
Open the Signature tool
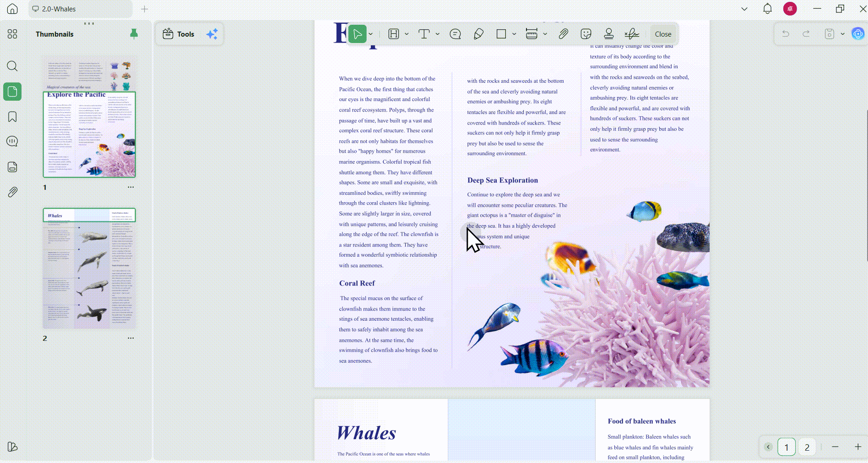tap(632, 34)
